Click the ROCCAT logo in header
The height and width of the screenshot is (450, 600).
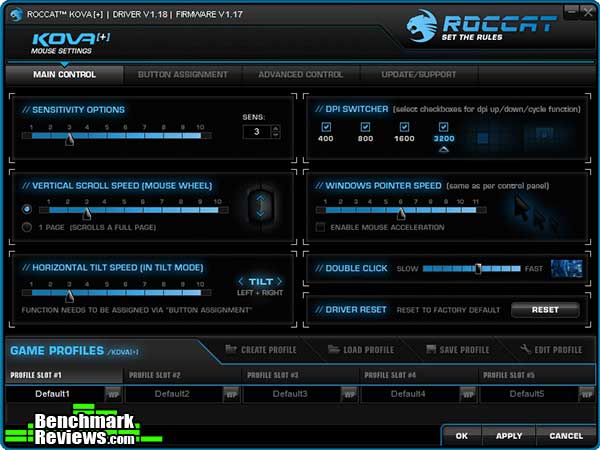(x=481, y=26)
